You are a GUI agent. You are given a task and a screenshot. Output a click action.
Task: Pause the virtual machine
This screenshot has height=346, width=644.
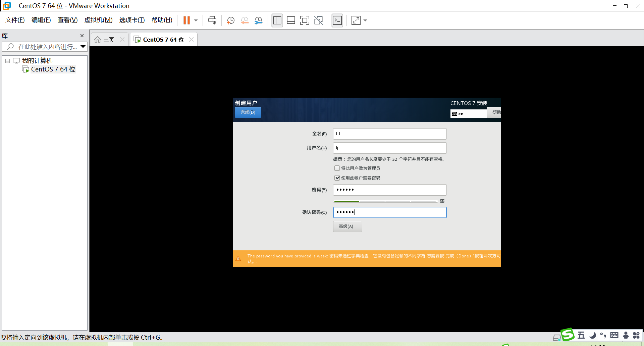tap(186, 20)
